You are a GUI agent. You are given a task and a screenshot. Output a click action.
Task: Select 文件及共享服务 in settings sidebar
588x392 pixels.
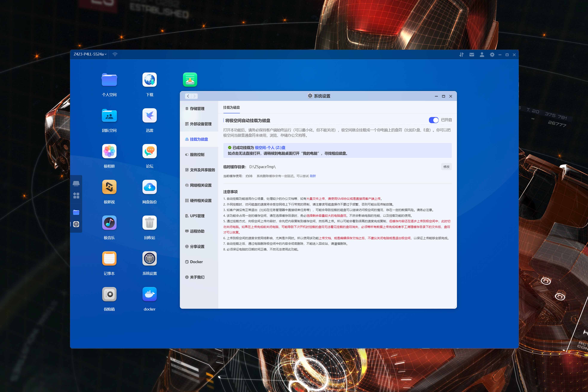(199, 170)
